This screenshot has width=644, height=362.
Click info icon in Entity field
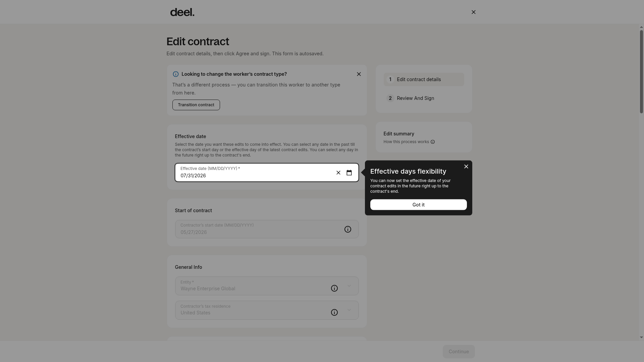point(334,288)
